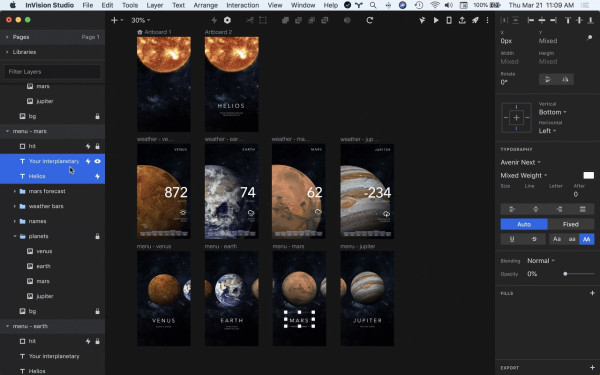Open the Tools menu
This screenshot has width=600, height=375.
(130, 5)
